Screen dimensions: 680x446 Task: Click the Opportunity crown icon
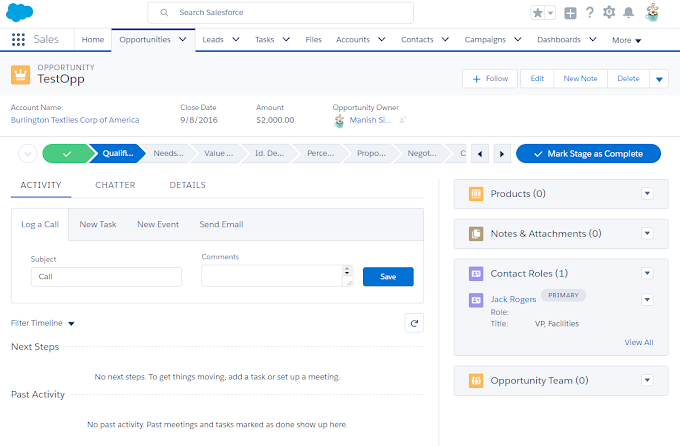pyautogui.click(x=20, y=75)
